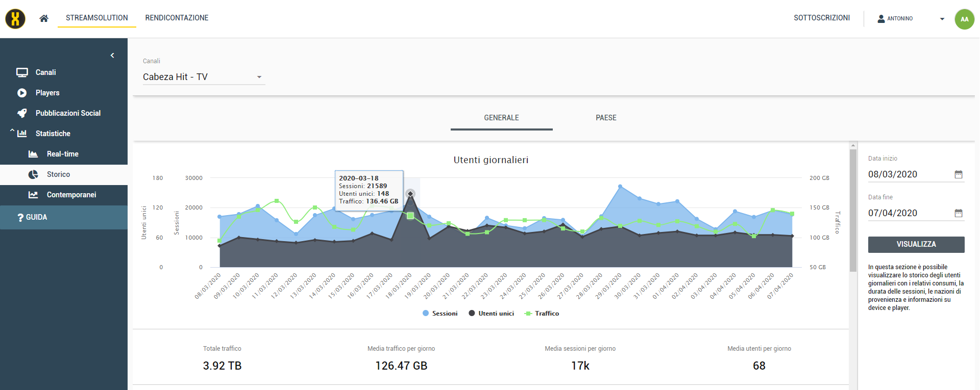Collapse the sidebar with left chevron
980x390 pixels.
click(x=112, y=55)
